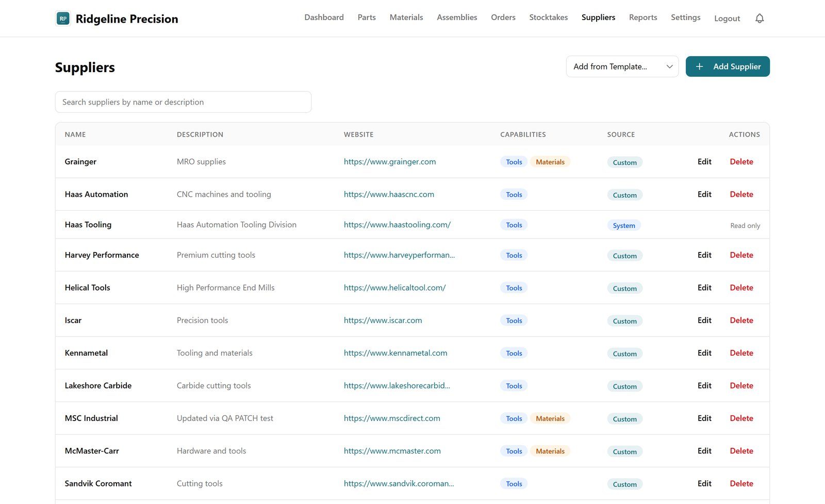Click the Add Supplier button
The height and width of the screenshot is (504, 825).
728,66
